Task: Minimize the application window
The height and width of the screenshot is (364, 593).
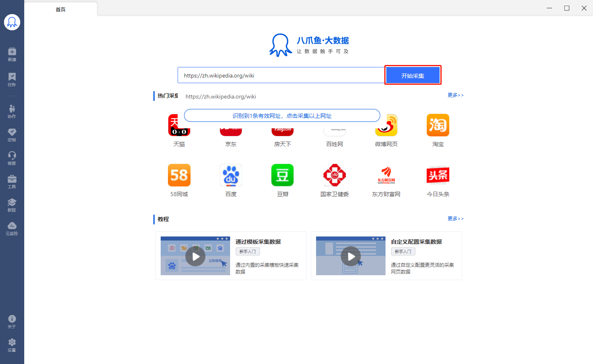Action: pyautogui.click(x=549, y=8)
